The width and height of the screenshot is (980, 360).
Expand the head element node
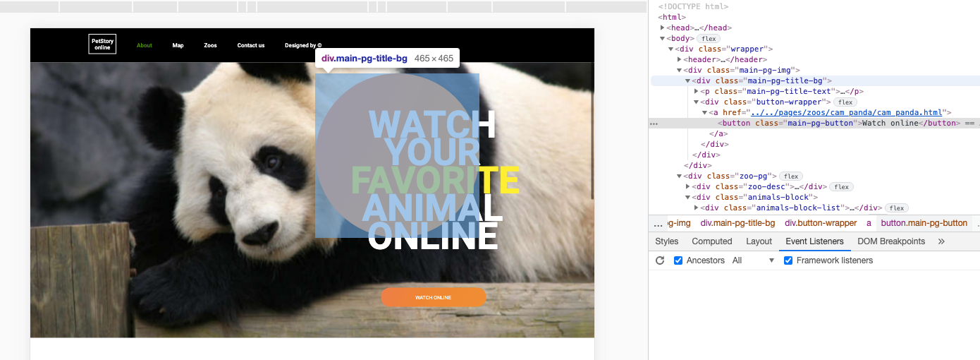coord(663,28)
